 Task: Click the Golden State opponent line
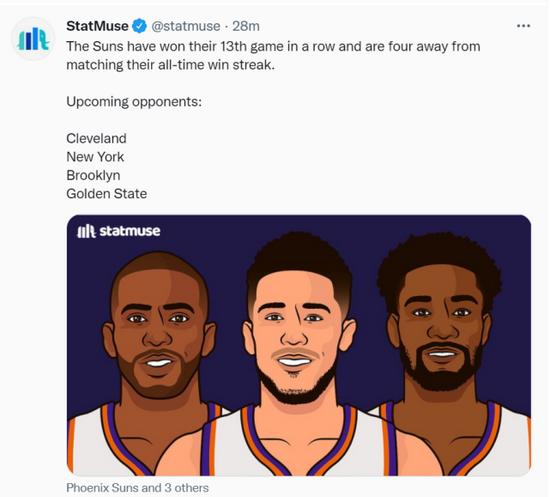pyautogui.click(x=107, y=194)
